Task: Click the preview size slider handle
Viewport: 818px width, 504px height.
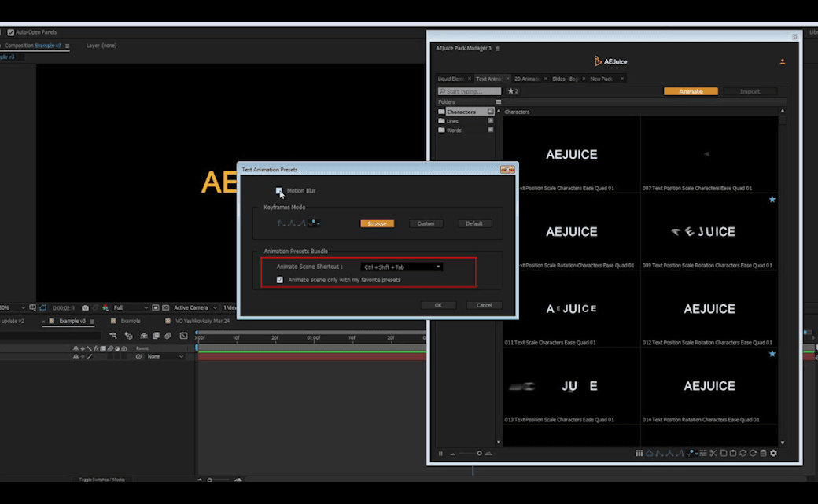Action: (479, 454)
